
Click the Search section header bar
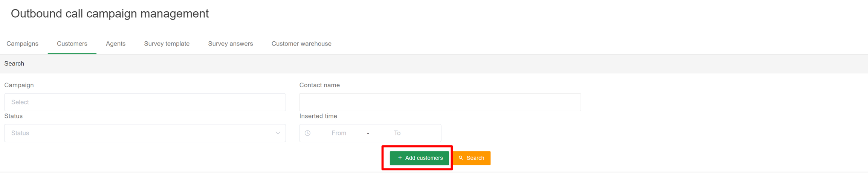[x=434, y=64]
